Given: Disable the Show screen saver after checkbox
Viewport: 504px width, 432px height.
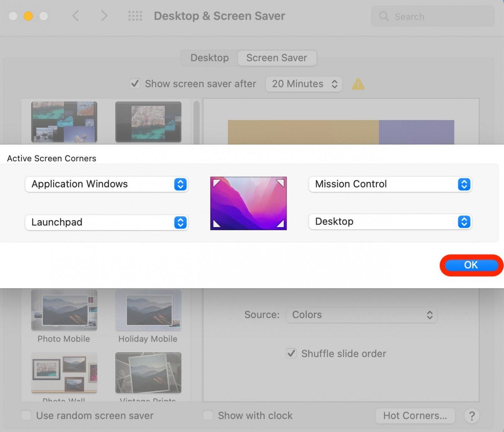Looking at the screenshot, I should click(x=135, y=83).
